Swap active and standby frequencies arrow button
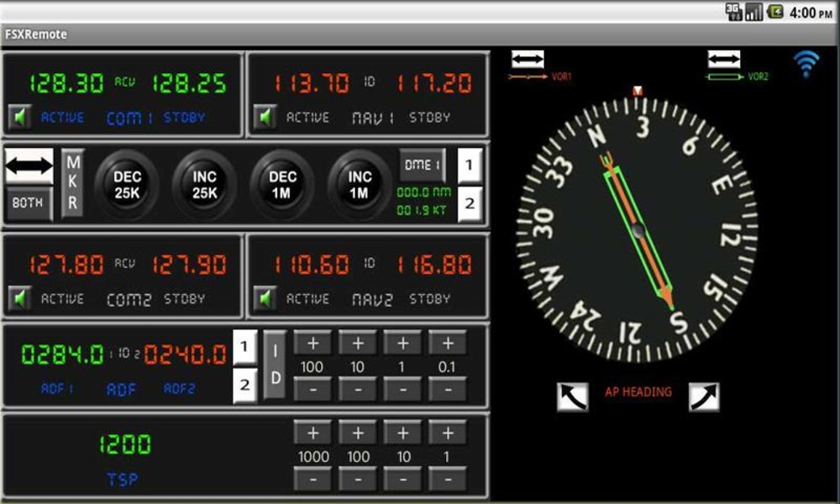Screen dimensions: 840x504 [x=29, y=166]
